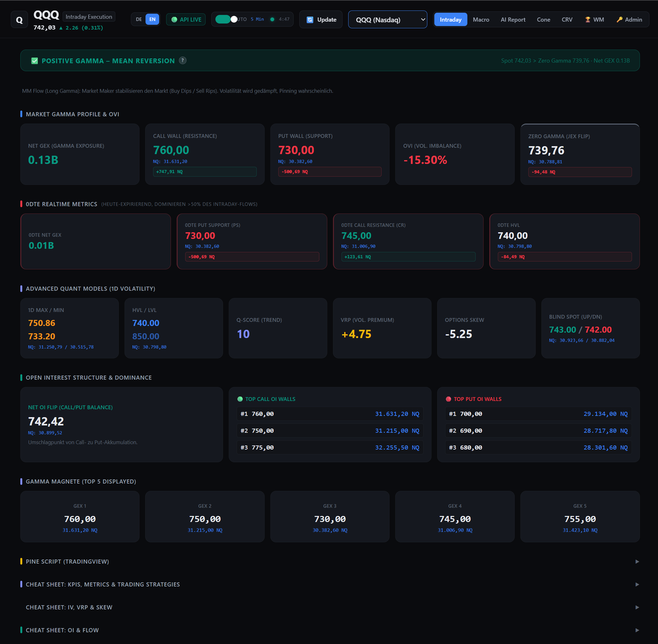Click the Net GEX 0.13B card

coord(80,154)
